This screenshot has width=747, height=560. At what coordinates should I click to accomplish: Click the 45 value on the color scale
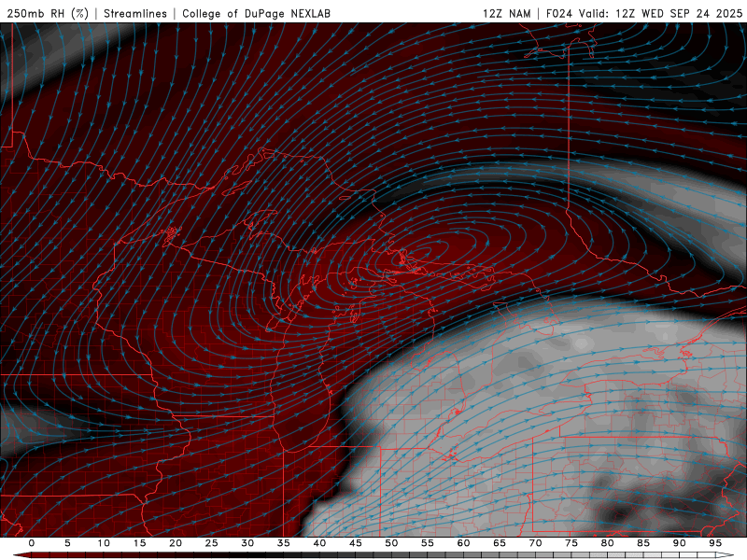356,543
